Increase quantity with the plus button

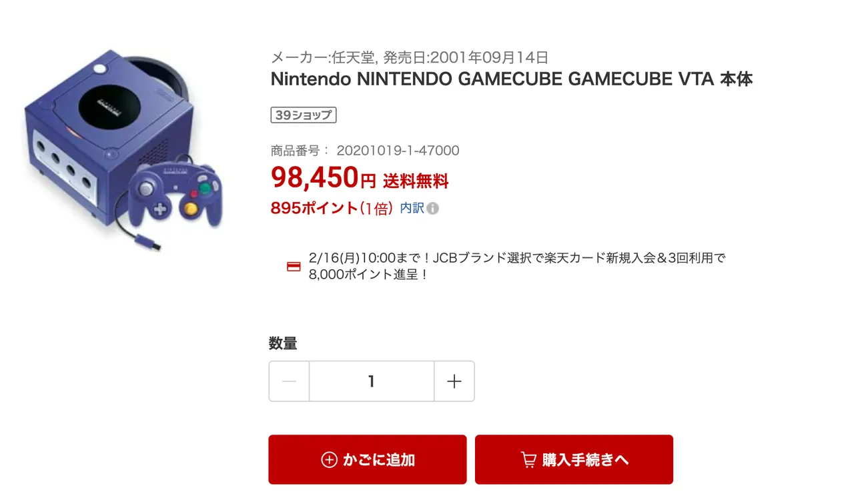click(454, 381)
